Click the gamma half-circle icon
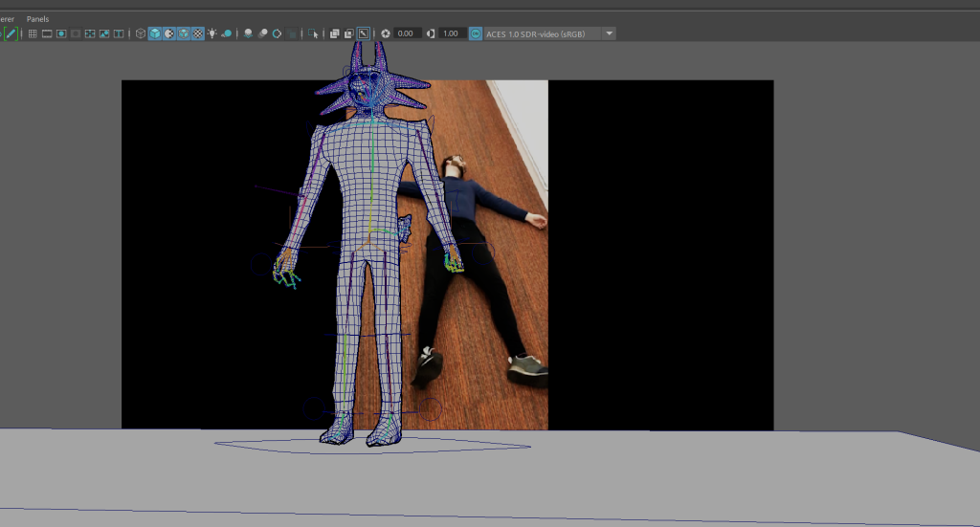 click(431, 33)
